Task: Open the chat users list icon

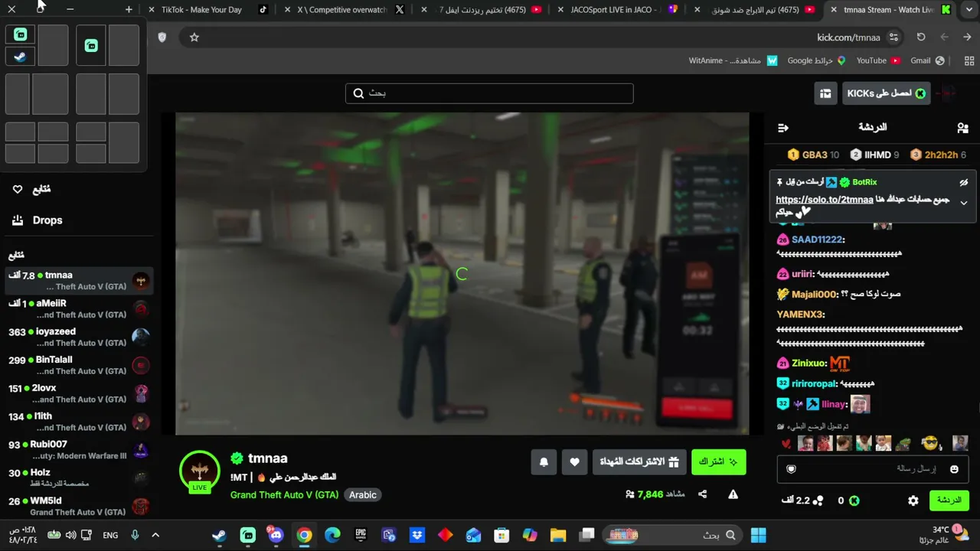Action: (962, 128)
